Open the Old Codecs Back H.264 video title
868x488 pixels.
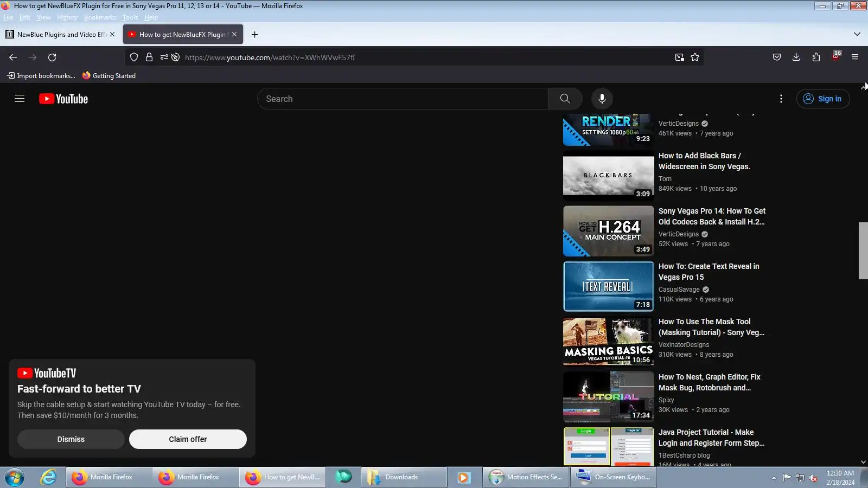pyautogui.click(x=712, y=216)
